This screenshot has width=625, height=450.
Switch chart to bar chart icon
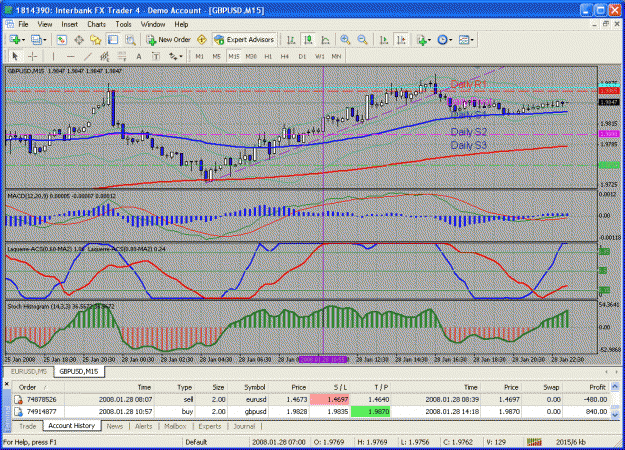coord(291,40)
